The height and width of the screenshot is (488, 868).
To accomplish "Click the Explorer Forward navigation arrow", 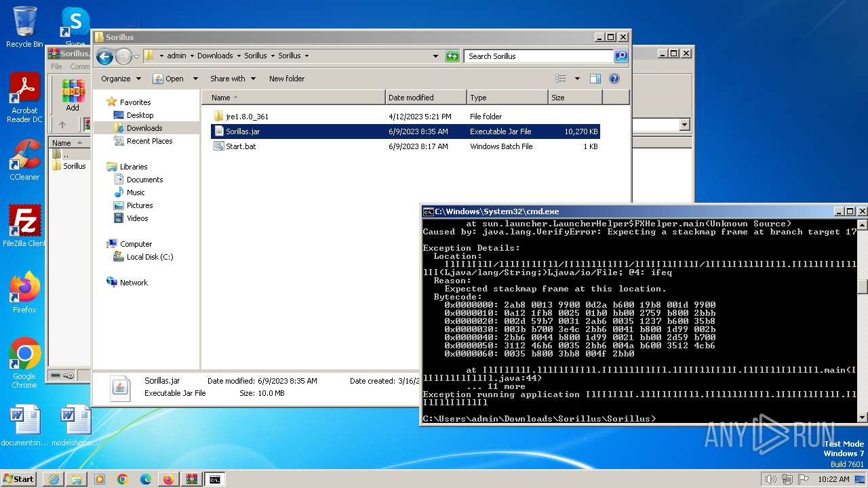I will [123, 56].
